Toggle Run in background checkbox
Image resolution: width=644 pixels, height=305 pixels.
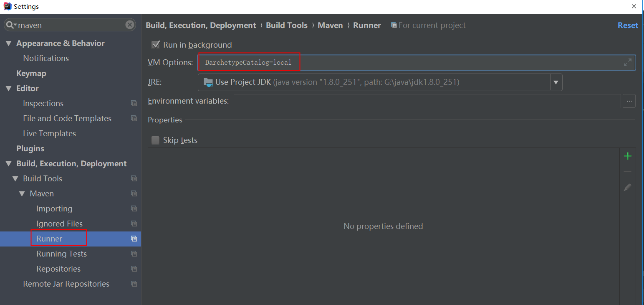click(x=156, y=45)
